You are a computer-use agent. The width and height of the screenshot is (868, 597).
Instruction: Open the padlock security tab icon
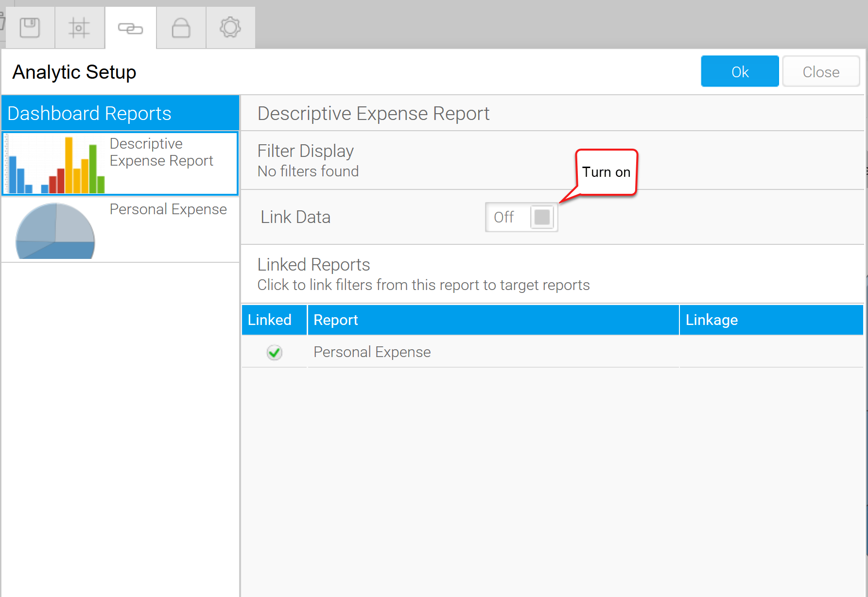click(181, 28)
